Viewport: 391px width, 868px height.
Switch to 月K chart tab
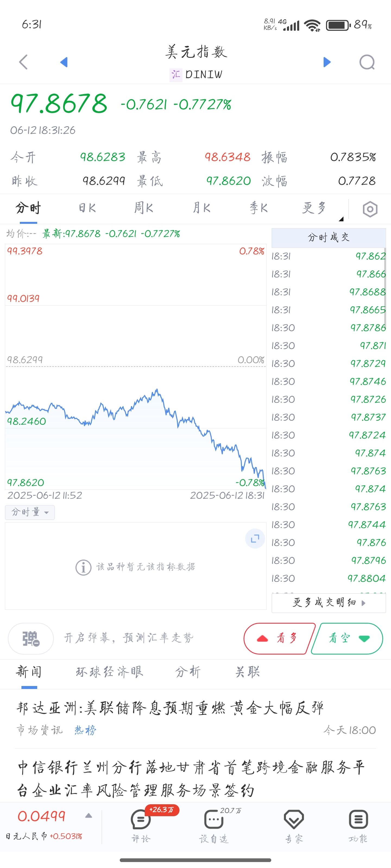coord(202,208)
